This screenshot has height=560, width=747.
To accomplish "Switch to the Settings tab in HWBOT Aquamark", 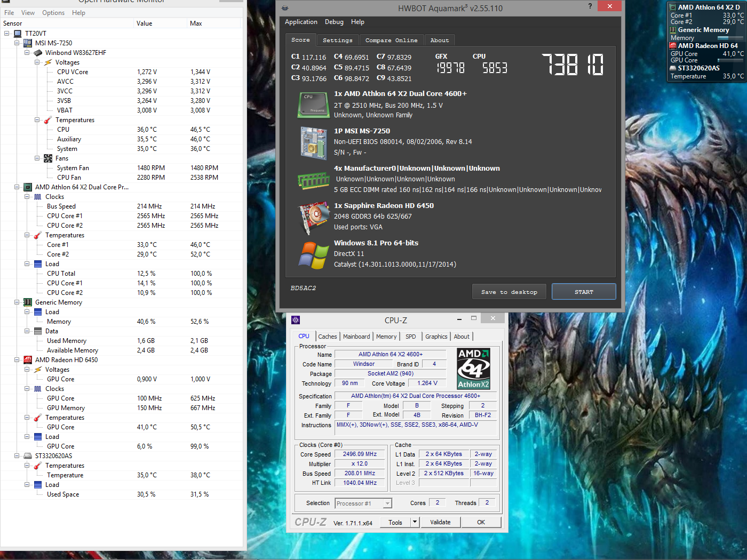I will [x=338, y=40].
